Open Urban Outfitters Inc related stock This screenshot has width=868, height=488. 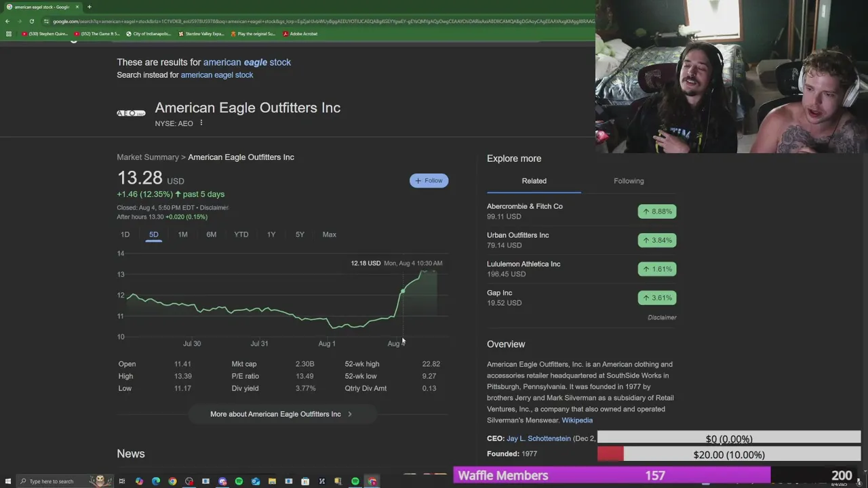[x=518, y=235]
